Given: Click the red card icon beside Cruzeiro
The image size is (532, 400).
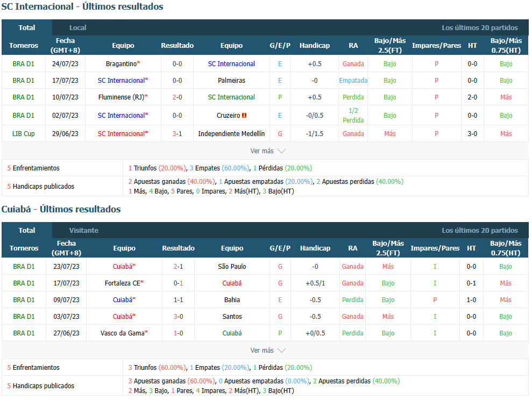Looking at the screenshot, I should point(244,116).
